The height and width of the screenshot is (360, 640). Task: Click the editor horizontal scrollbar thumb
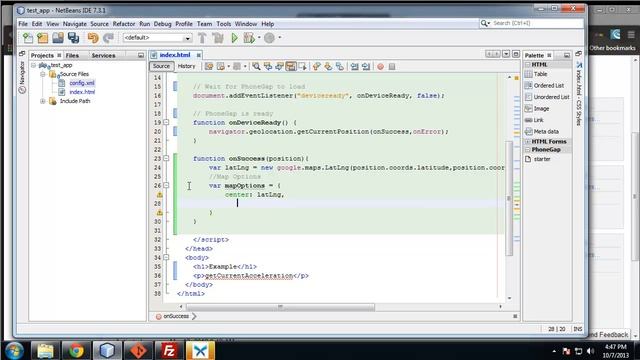[280, 307]
